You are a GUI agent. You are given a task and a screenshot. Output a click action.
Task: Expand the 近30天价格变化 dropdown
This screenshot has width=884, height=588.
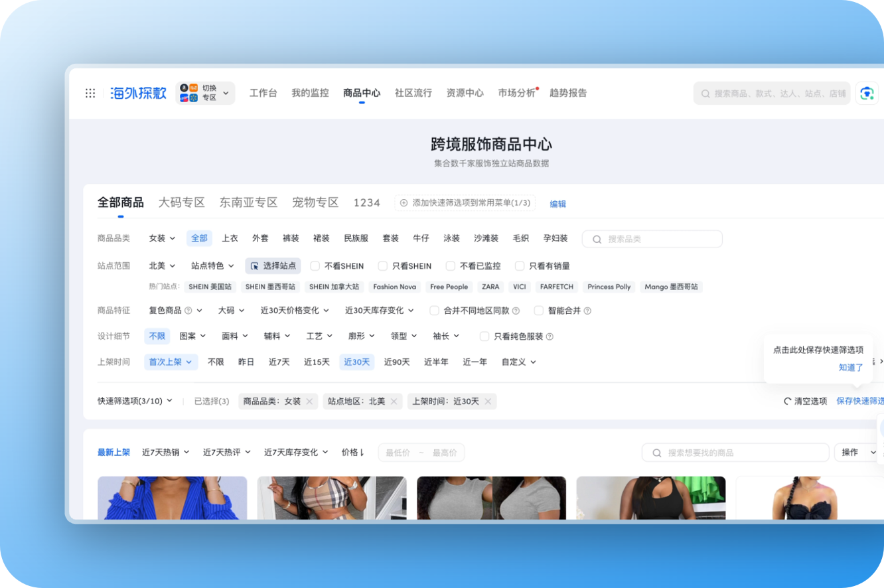(x=295, y=311)
